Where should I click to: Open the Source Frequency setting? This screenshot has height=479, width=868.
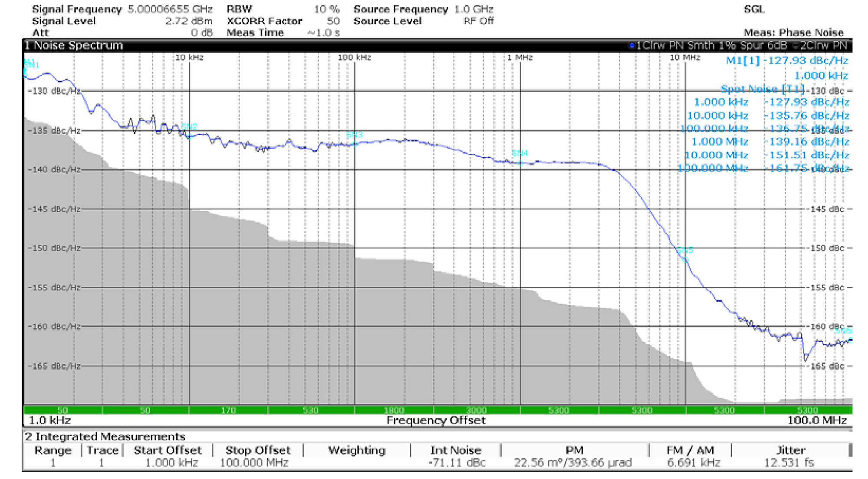(423, 10)
